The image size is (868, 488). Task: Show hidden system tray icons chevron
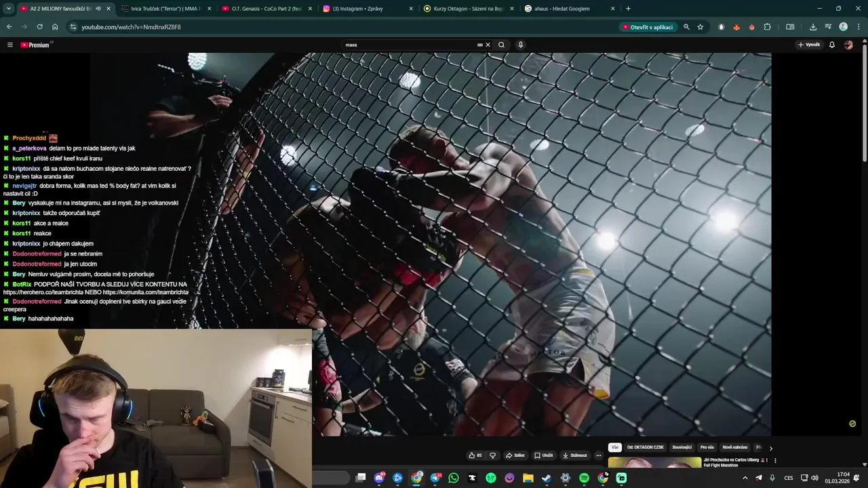[x=745, y=478]
